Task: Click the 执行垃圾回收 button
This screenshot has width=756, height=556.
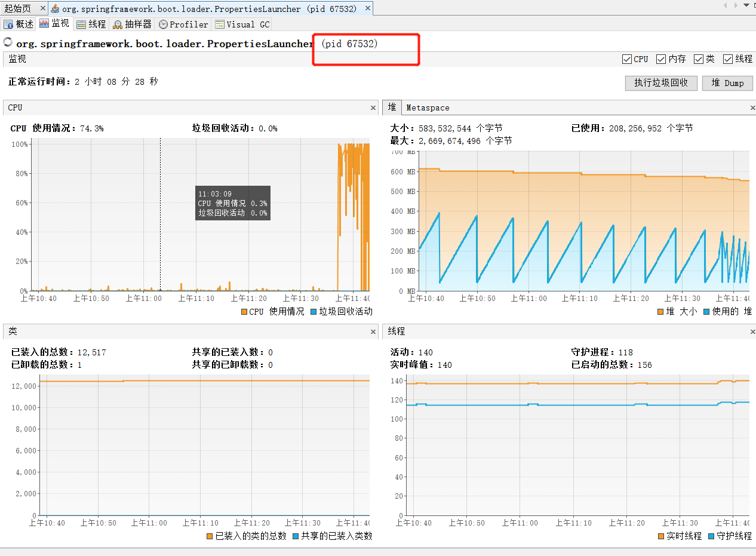Action: pyautogui.click(x=661, y=83)
